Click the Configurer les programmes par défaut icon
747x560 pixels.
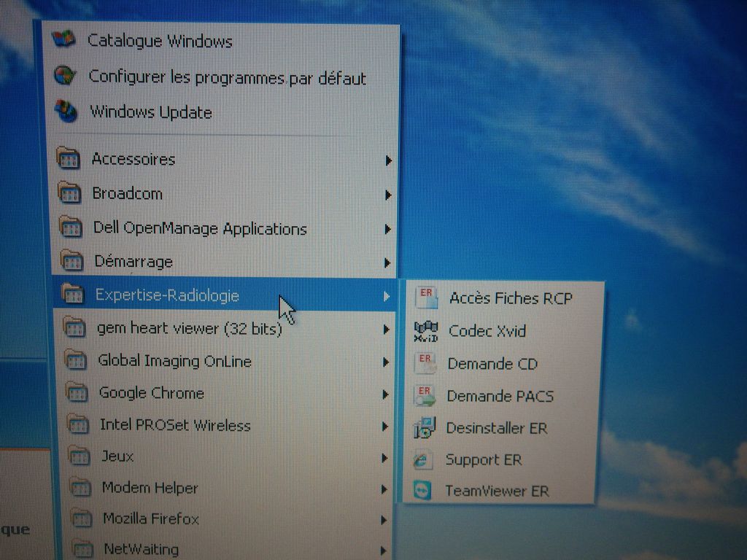(x=64, y=75)
